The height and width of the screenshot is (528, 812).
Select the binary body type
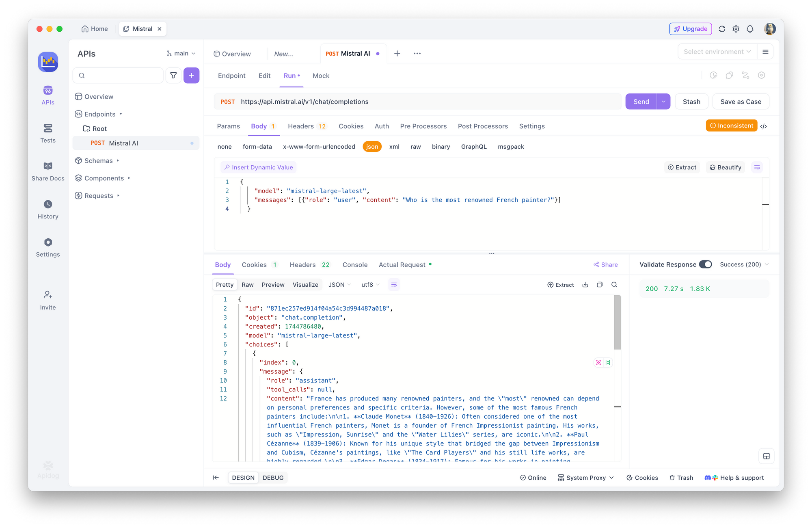(441, 147)
